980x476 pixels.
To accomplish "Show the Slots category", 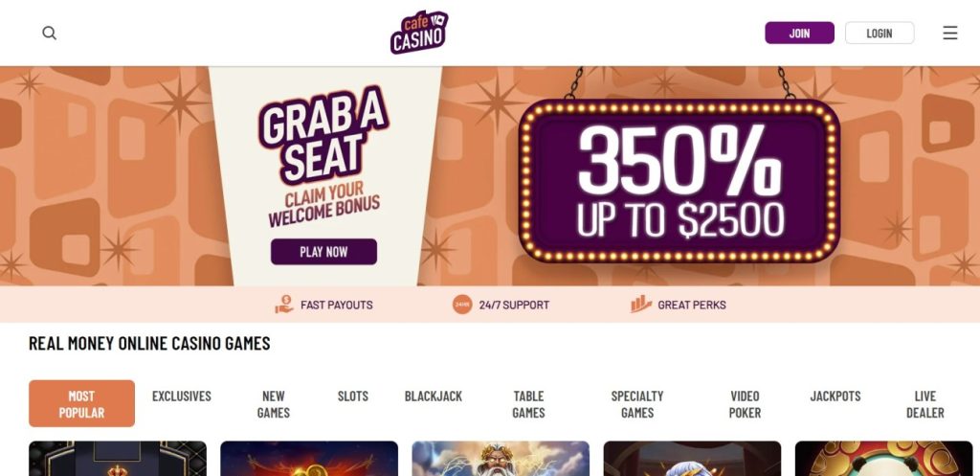I will (353, 396).
